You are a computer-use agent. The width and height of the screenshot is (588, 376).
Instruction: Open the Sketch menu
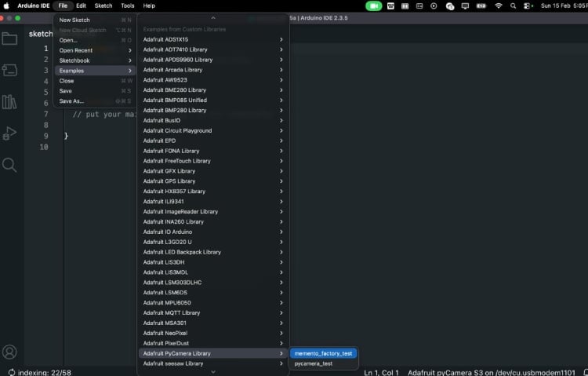click(x=103, y=5)
